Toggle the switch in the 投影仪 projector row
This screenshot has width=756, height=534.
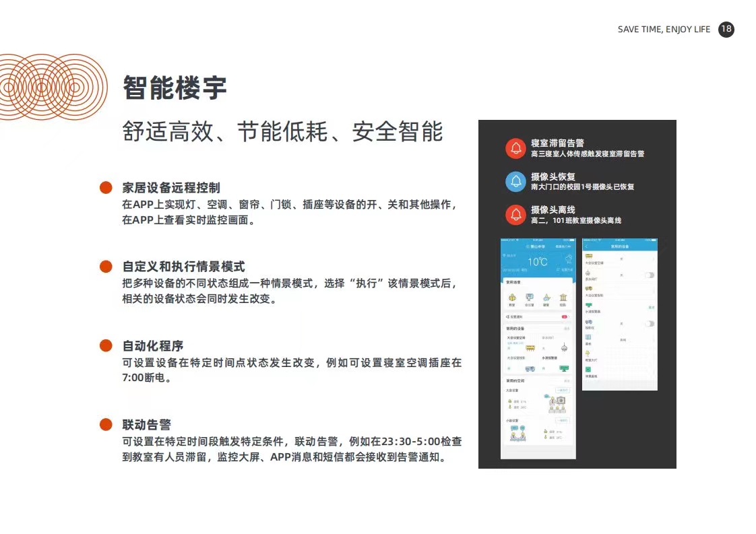[650, 324]
